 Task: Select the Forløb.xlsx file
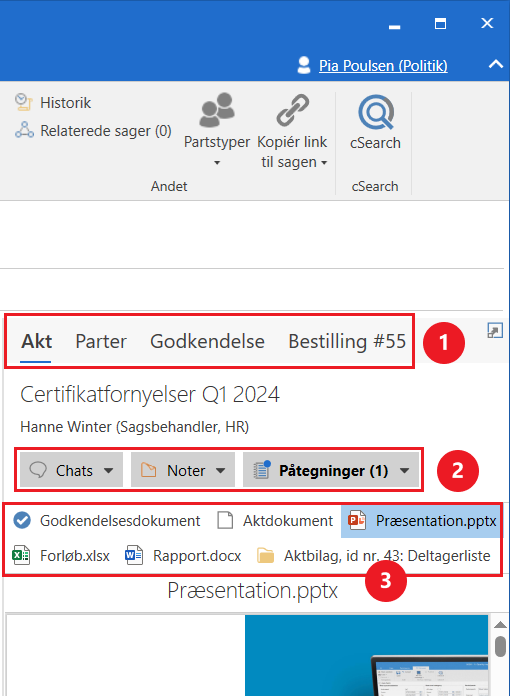(61, 556)
